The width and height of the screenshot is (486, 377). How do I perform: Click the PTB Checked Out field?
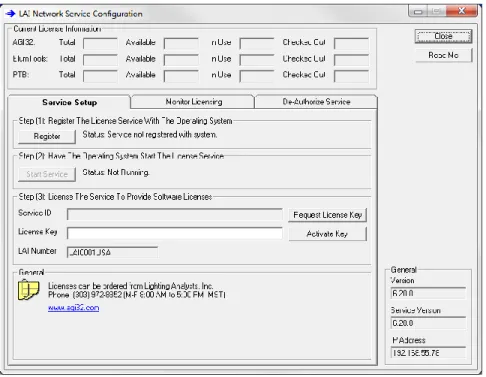(x=351, y=76)
